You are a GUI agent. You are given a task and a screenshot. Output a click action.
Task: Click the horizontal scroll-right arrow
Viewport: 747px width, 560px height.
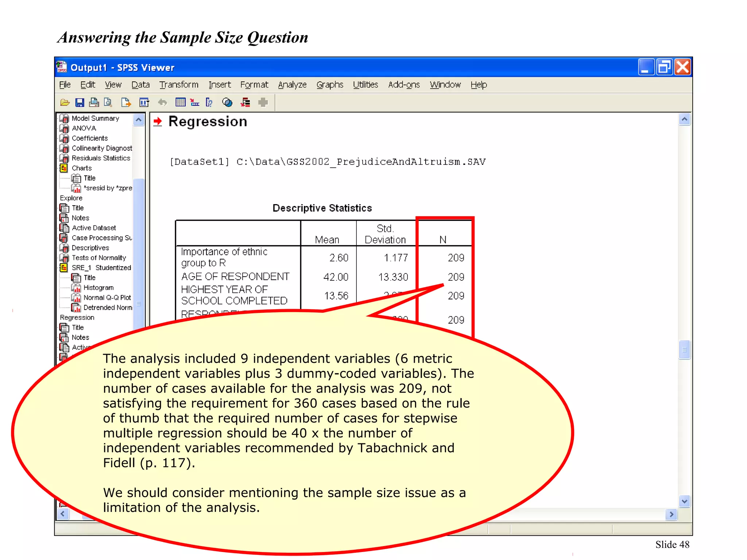(x=671, y=514)
